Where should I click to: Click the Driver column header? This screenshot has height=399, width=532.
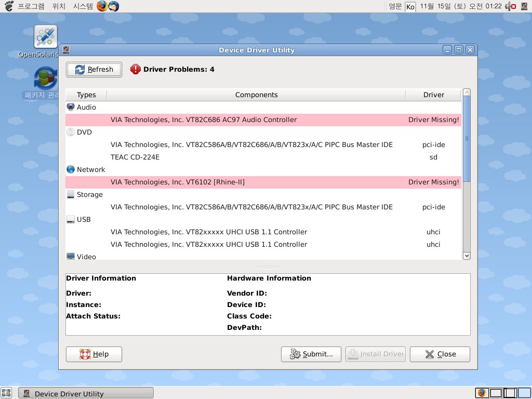coord(434,95)
